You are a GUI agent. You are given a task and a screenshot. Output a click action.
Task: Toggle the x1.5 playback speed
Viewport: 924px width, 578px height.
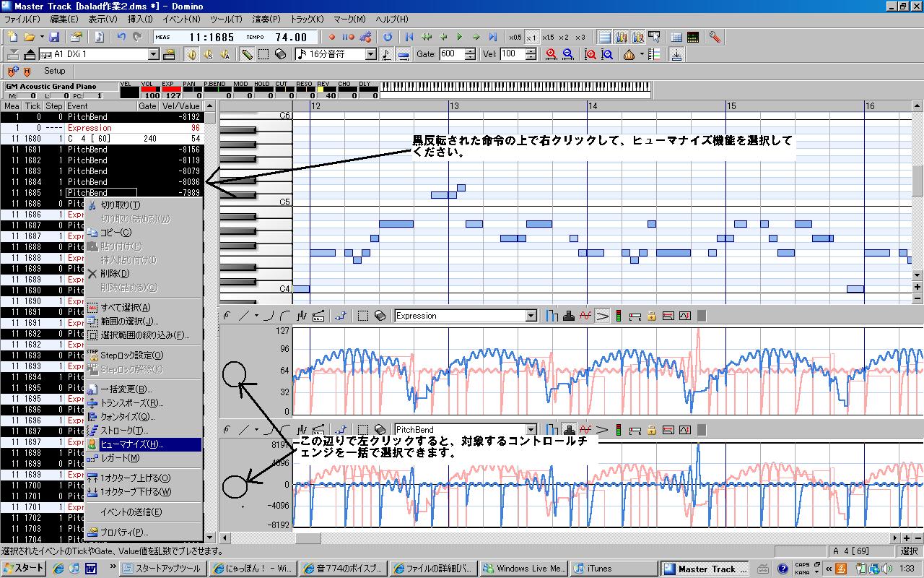pyautogui.click(x=548, y=37)
